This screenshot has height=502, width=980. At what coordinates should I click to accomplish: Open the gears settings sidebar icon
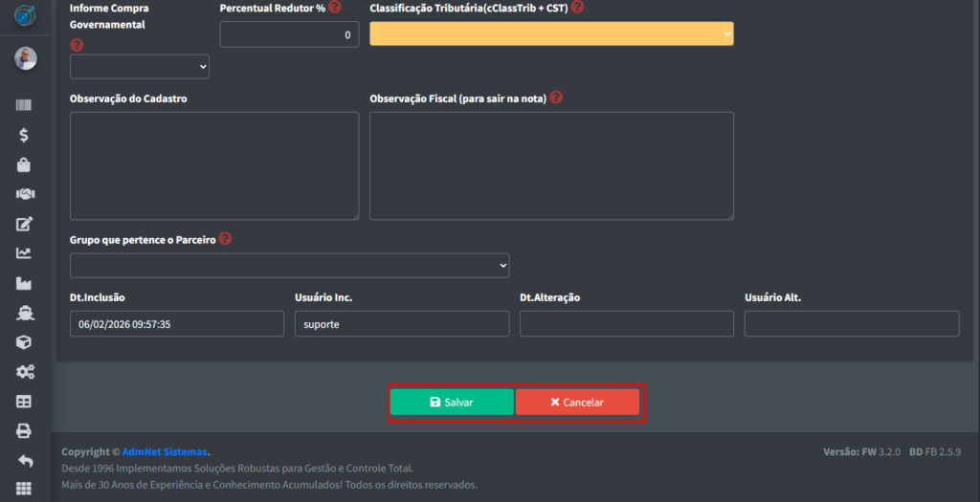[x=24, y=372]
